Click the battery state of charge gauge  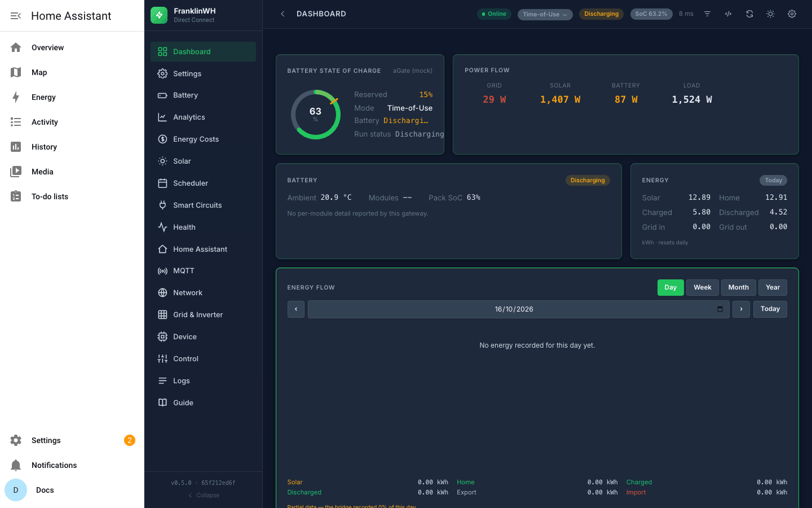point(316,115)
